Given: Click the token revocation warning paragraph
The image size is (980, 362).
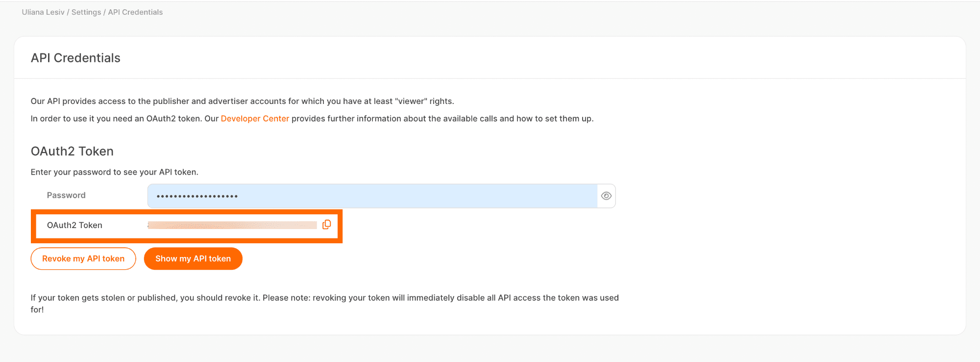Looking at the screenshot, I should (x=324, y=298).
